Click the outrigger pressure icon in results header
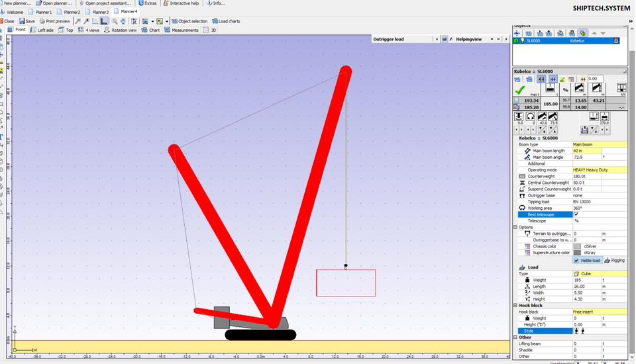 (621, 88)
